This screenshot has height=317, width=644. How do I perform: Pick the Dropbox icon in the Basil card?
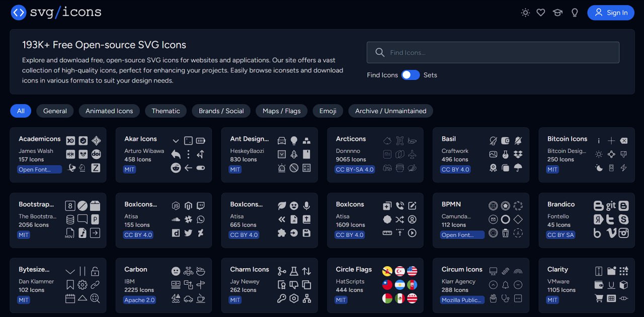click(x=518, y=154)
